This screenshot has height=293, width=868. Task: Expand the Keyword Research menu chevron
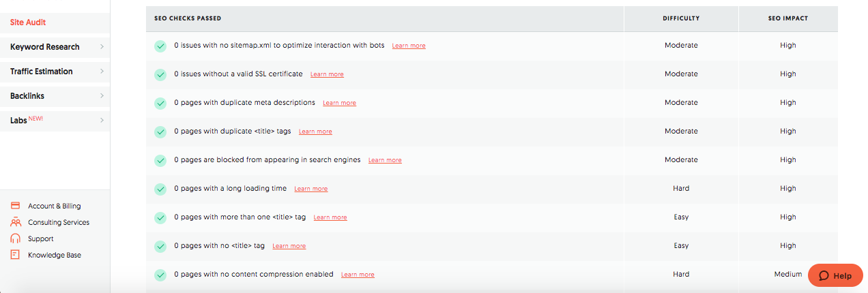click(x=102, y=47)
